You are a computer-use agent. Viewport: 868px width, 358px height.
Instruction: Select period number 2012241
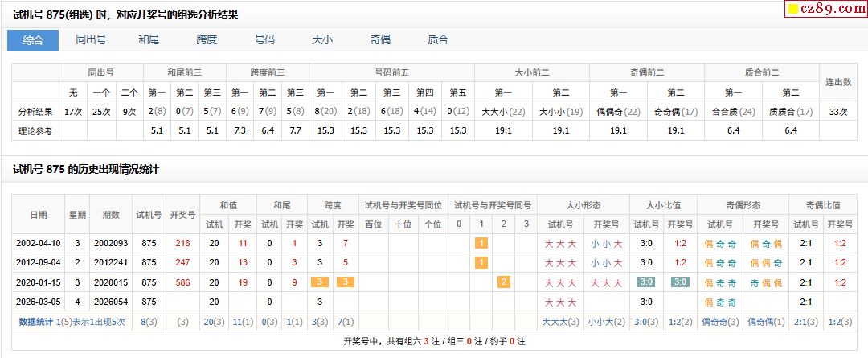110,262
